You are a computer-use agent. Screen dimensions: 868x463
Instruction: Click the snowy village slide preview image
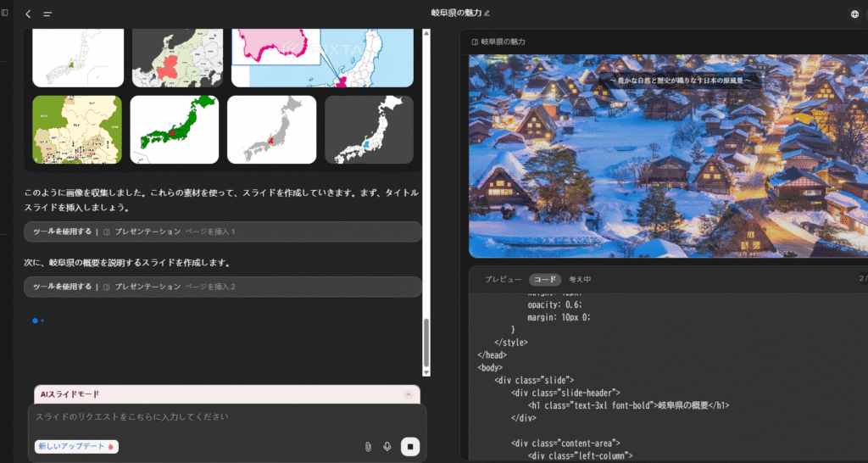pyautogui.click(x=668, y=156)
